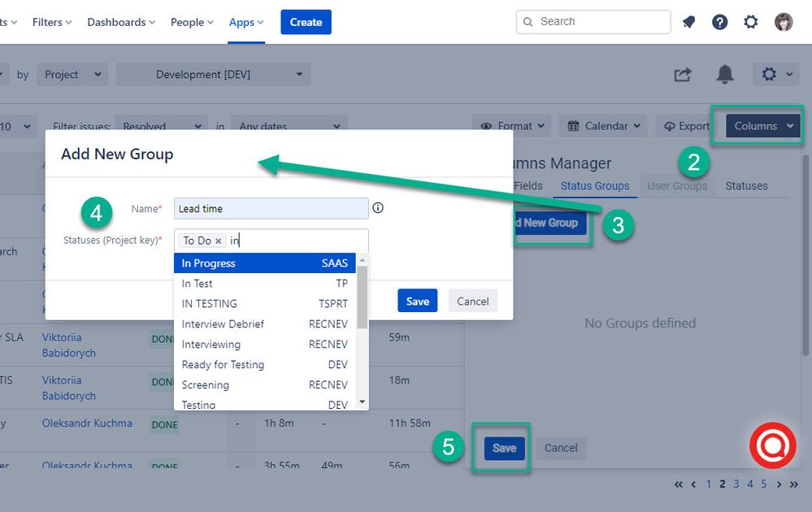812x512 pixels.
Task: Open the Columns dropdown button
Action: [762, 126]
